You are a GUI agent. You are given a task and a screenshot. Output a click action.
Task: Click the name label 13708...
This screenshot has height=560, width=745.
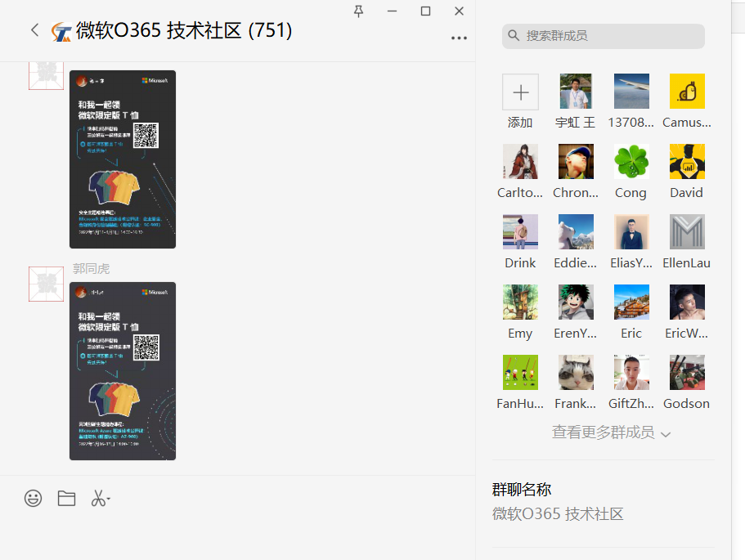631,123
